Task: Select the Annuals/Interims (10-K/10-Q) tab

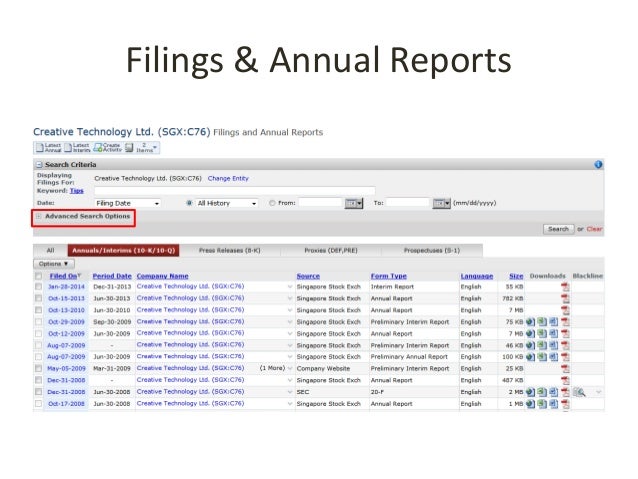Action: (124, 250)
